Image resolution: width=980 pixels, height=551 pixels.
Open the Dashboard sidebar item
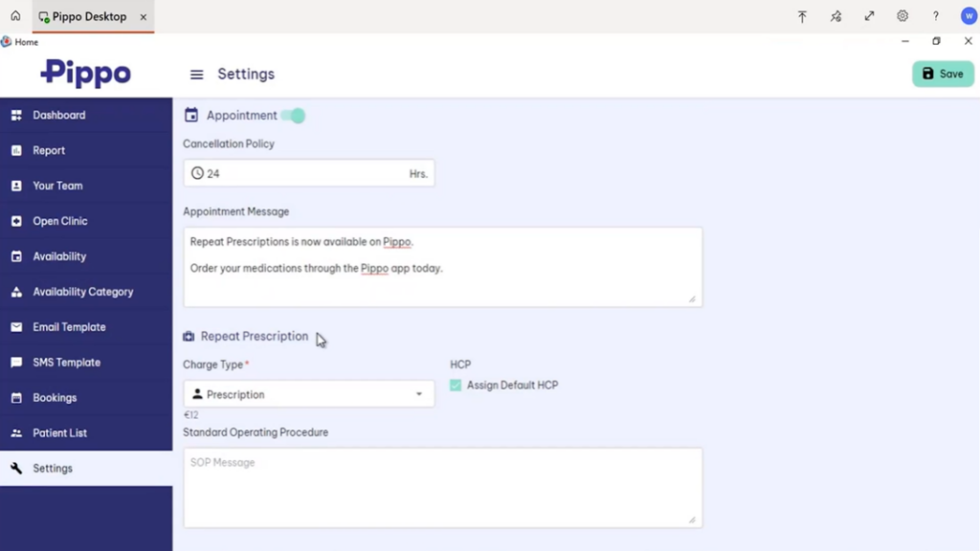coord(58,115)
